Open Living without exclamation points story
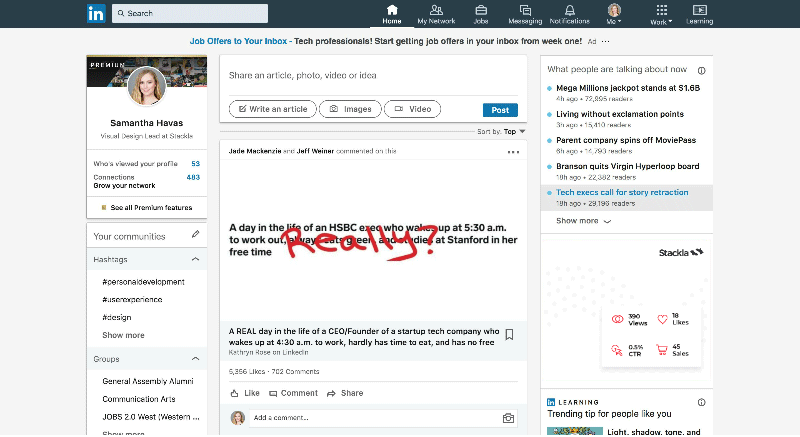Screen dimensions: 800x437 coord(619,114)
